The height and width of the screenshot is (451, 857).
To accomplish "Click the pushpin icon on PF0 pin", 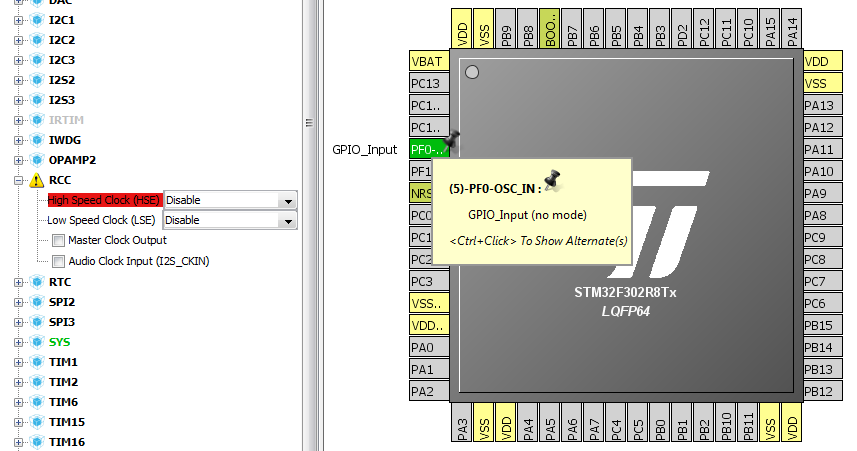I will pyautogui.click(x=452, y=139).
